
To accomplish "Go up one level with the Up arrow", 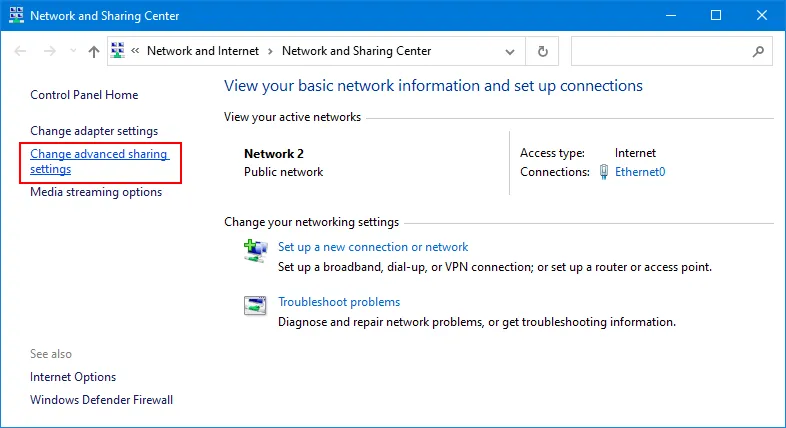I will pos(93,51).
